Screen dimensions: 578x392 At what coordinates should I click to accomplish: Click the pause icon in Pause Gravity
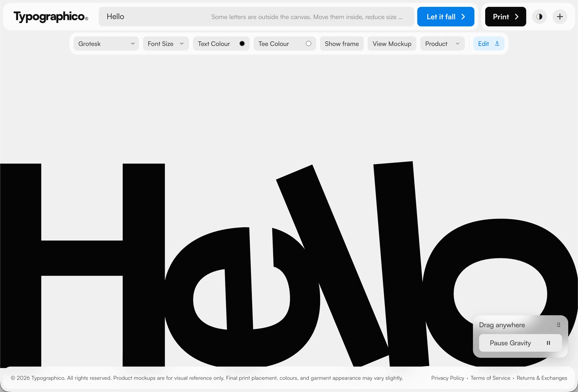coord(548,343)
